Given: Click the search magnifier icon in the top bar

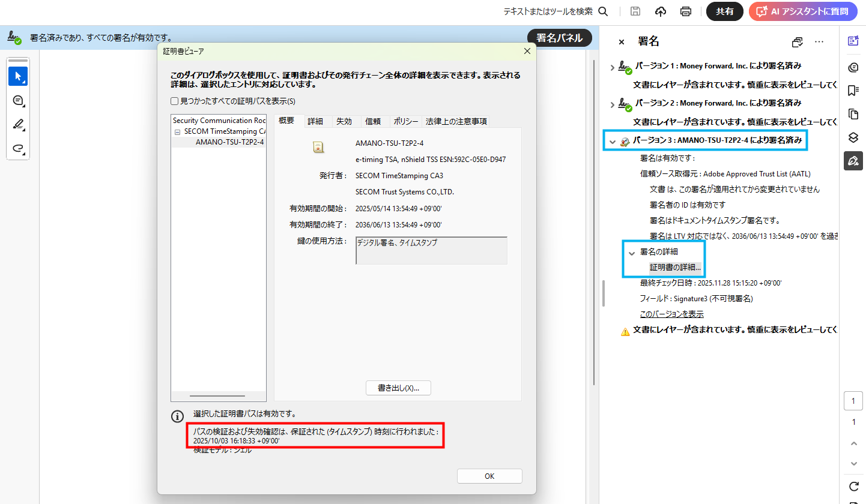Looking at the screenshot, I should pos(603,11).
